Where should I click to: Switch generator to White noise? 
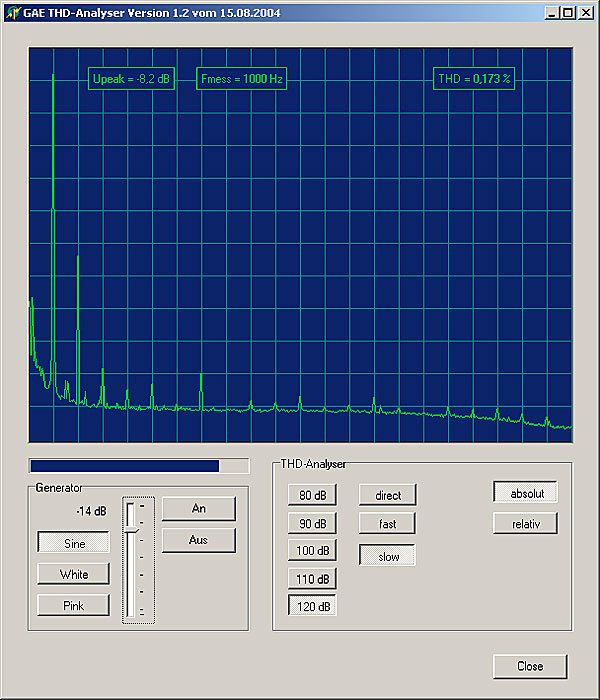(x=74, y=574)
